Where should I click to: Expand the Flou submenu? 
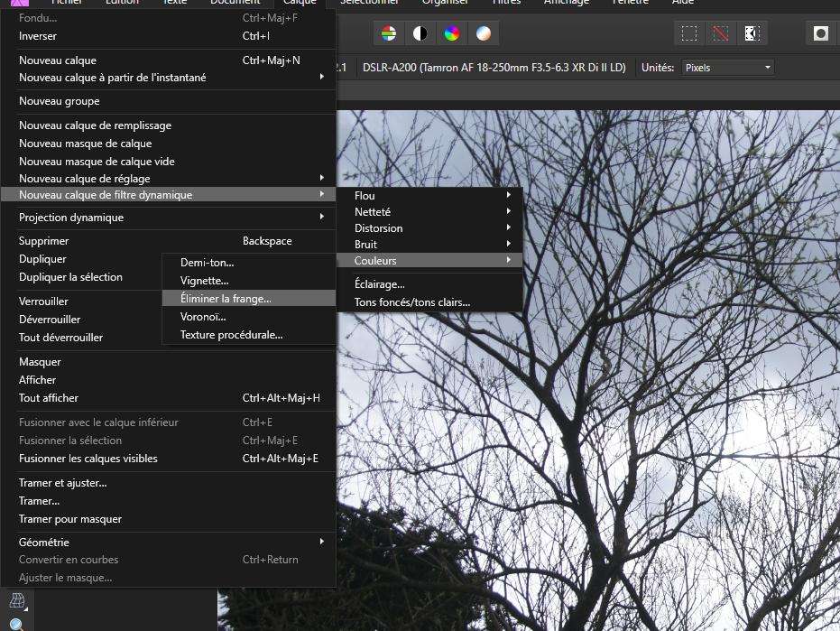pyautogui.click(x=429, y=196)
